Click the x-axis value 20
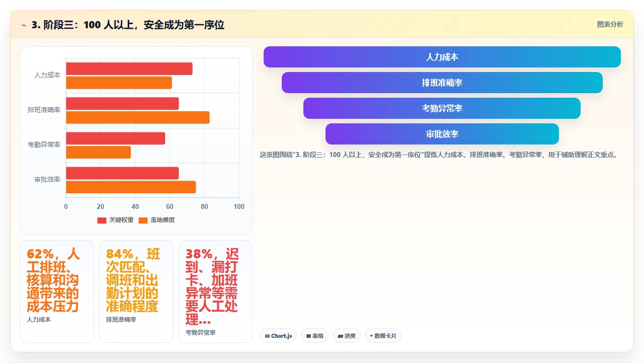The width and height of the screenshot is (644, 363). coord(101,207)
